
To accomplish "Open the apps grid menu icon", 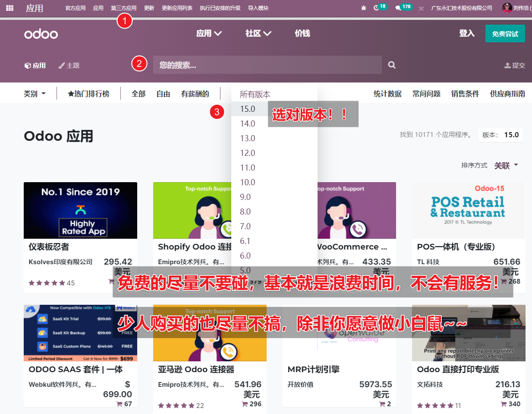I will (x=9, y=8).
